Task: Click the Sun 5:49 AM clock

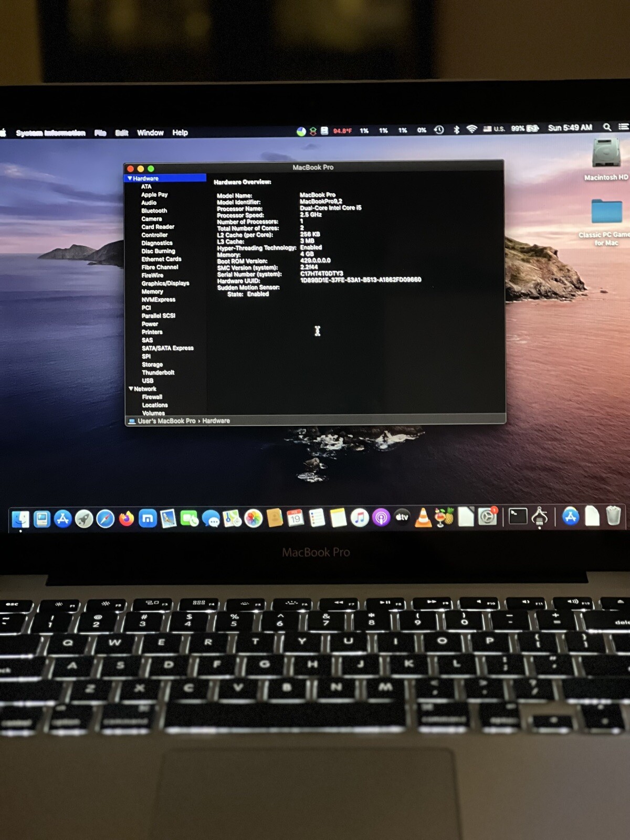Action: click(x=570, y=128)
